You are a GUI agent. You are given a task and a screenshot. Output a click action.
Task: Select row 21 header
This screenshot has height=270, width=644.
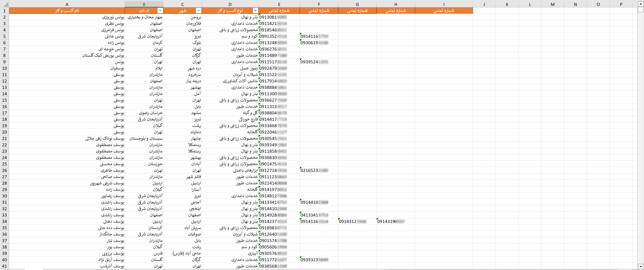[5, 138]
